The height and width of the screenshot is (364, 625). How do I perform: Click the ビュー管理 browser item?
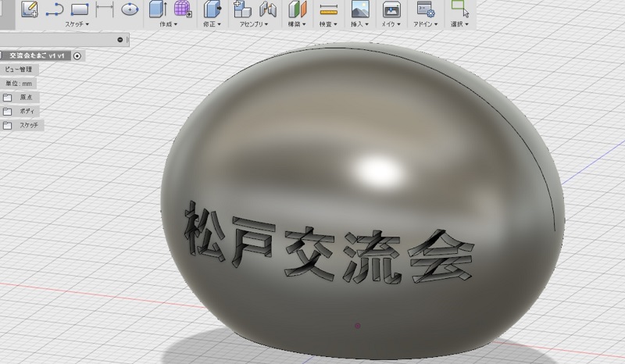(19, 70)
